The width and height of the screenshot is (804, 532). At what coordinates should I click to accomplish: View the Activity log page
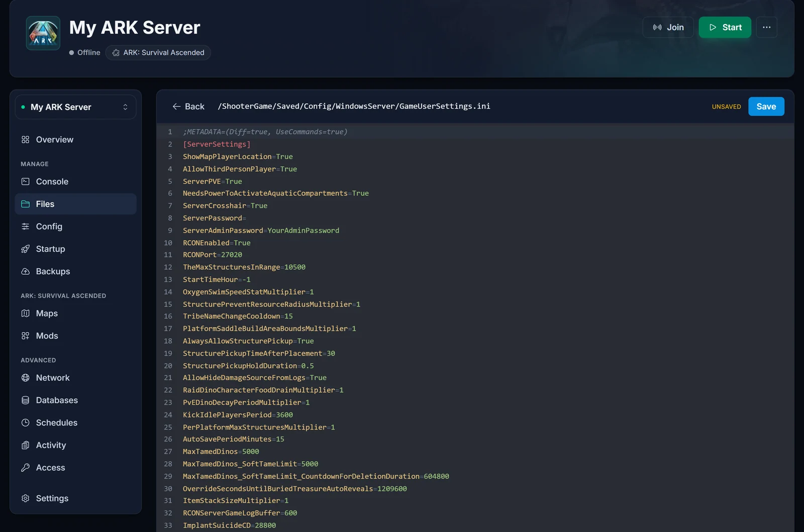75,445
